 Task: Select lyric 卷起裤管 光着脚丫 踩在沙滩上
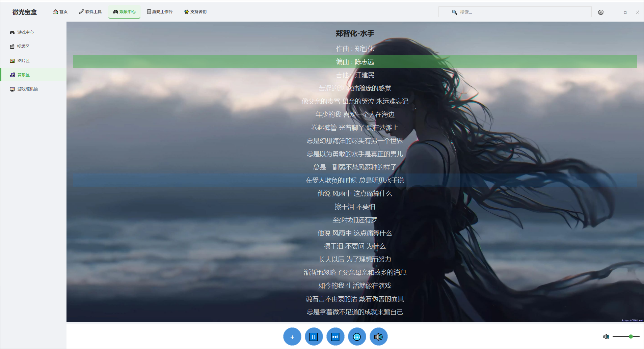coord(355,128)
